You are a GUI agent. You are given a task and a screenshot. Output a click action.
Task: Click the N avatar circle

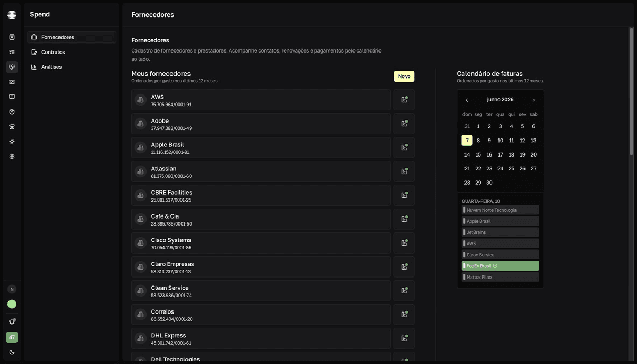click(12, 289)
